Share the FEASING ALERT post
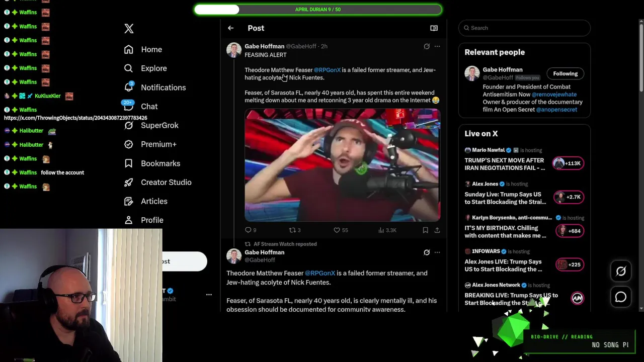 (x=437, y=230)
